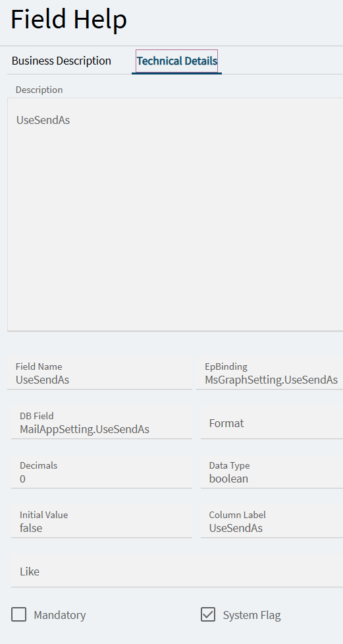Select the Technical Details tab
The image size is (343, 644).
click(177, 61)
